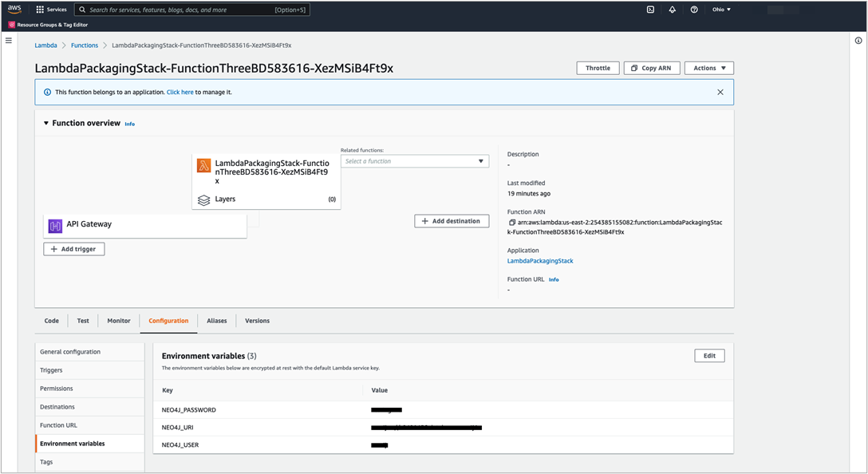Open the Ohio region selector
868x474 pixels.
(x=721, y=10)
